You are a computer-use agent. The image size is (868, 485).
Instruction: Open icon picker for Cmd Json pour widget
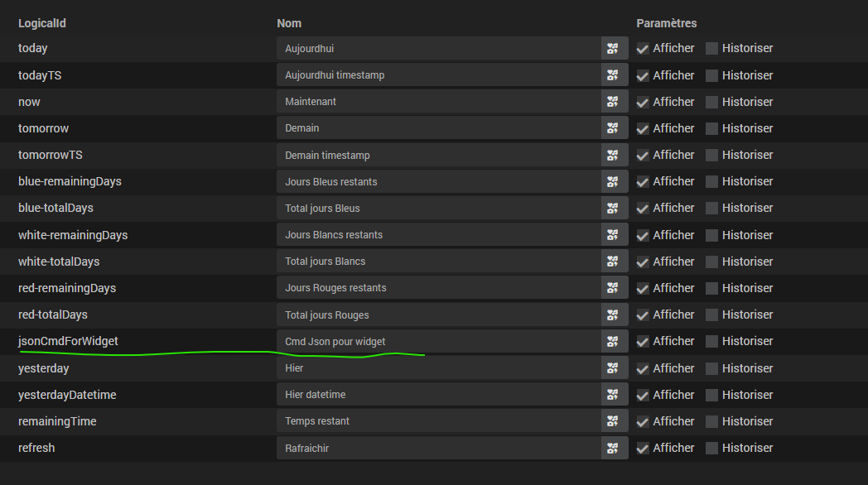tap(613, 341)
